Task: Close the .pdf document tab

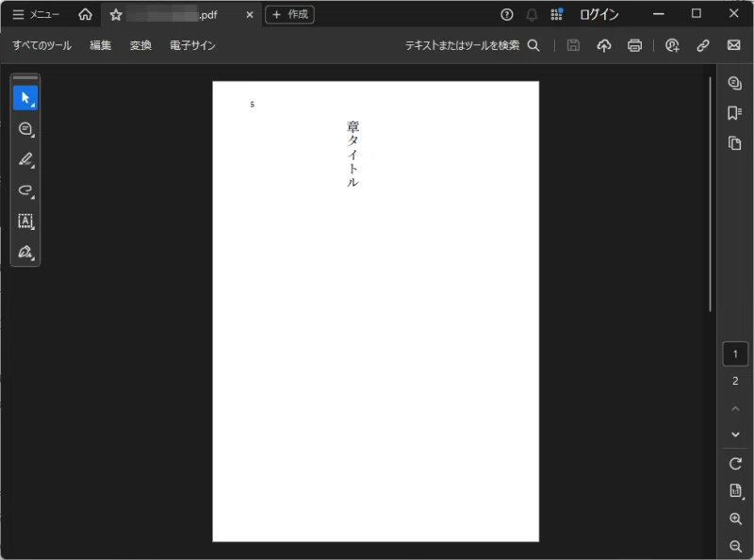Action: [250, 15]
